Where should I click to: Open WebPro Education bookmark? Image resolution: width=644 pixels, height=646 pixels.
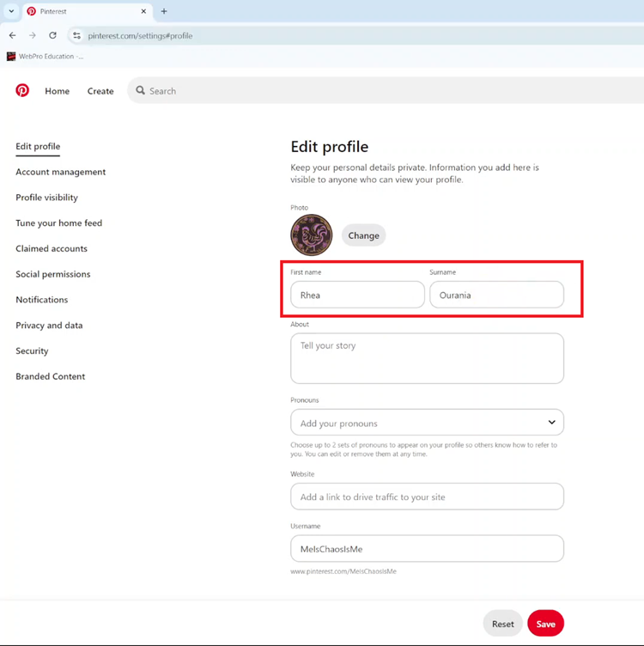46,57
